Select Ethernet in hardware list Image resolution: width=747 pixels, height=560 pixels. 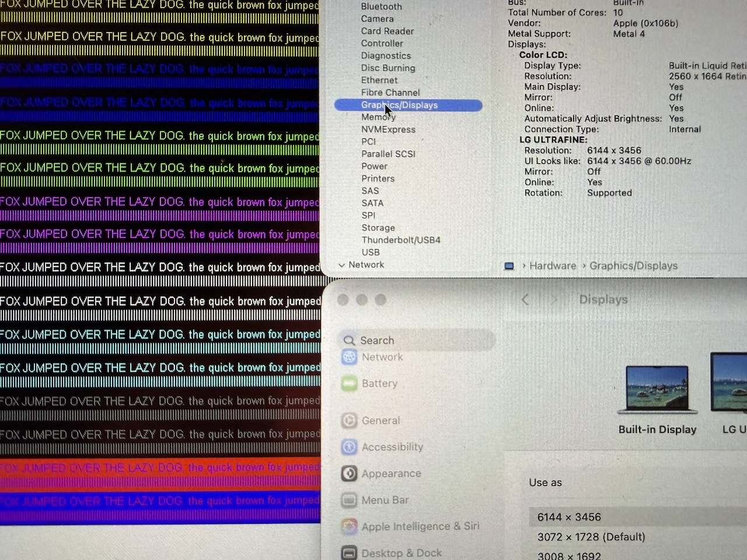pyautogui.click(x=379, y=80)
